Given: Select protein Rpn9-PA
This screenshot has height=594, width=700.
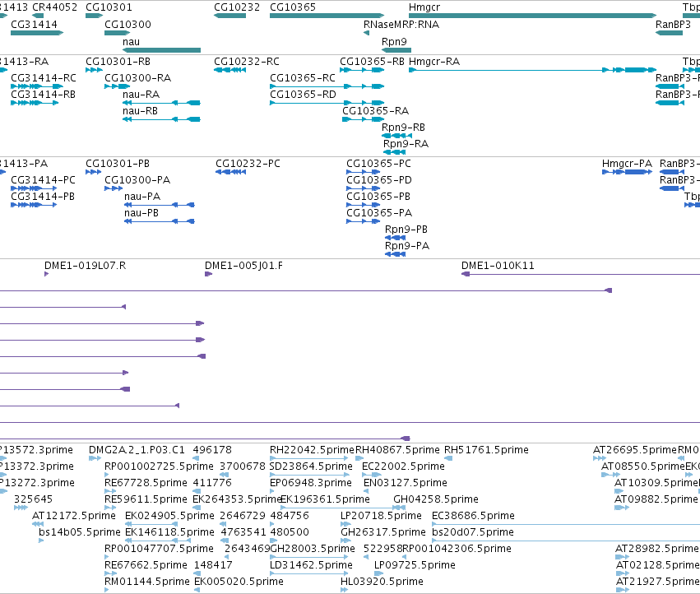Looking at the screenshot, I should point(407,246).
